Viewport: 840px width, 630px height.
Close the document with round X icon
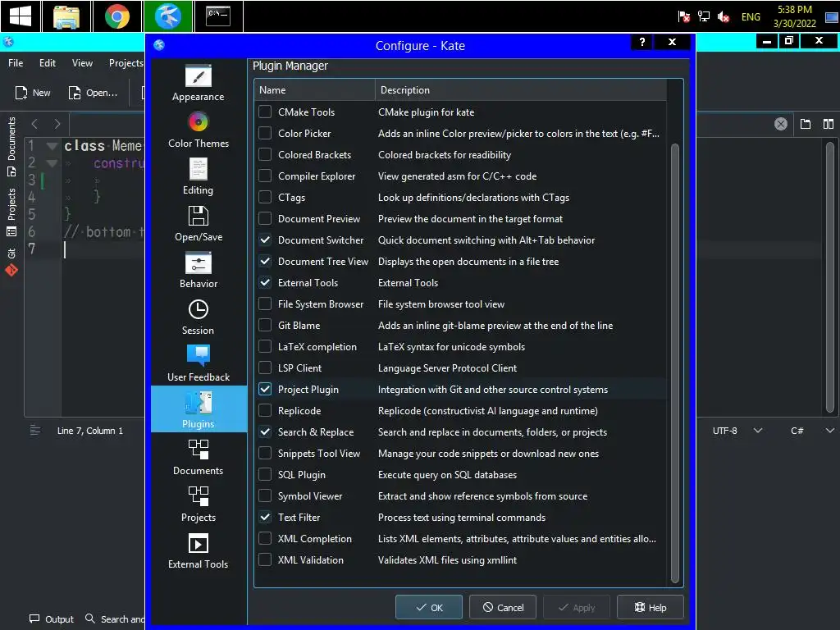point(781,125)
